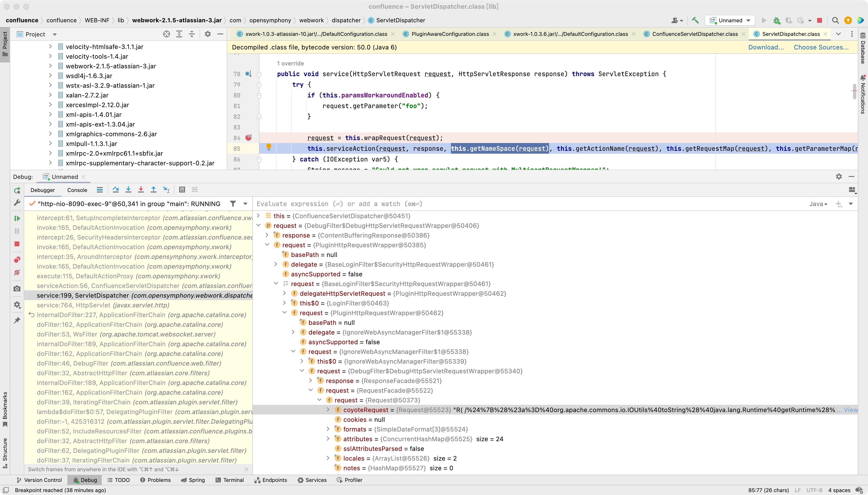Switch to the PluginAwareConfiguration.class tab
Viewport: 868px width, 495px height.
450,34
